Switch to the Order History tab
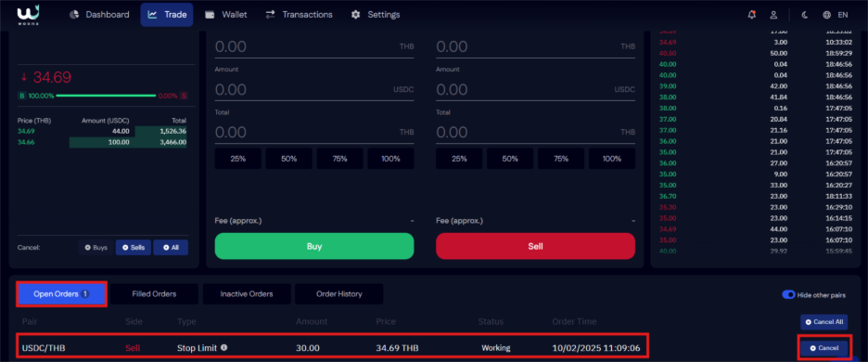This screenshot has height=362, width=868. click(338, 294)
